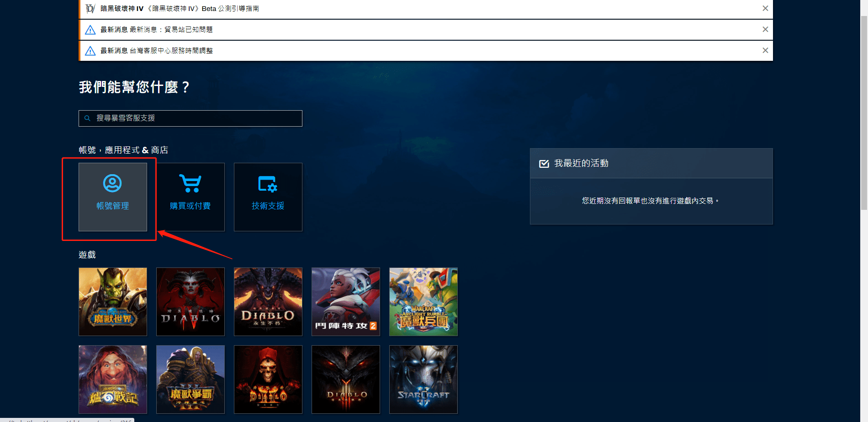Click the 我最近的活動 panel header
The width and height of the screenshot is (868, 422).
(581, 164)
